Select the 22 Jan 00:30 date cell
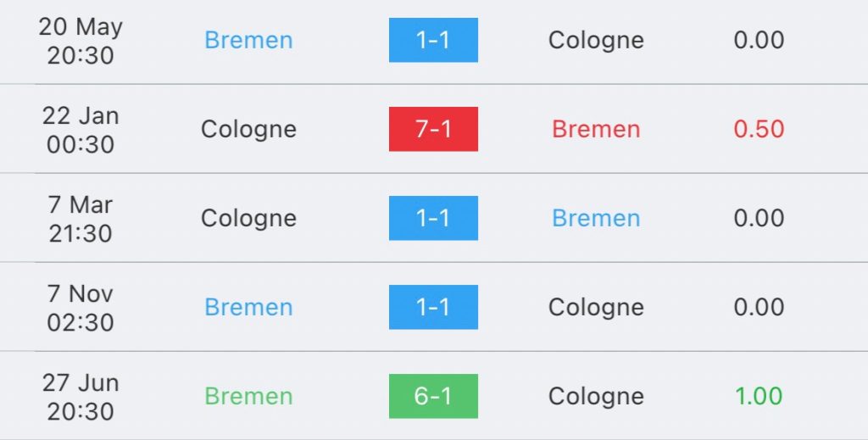868x440 pixels. tap(81, 129)
